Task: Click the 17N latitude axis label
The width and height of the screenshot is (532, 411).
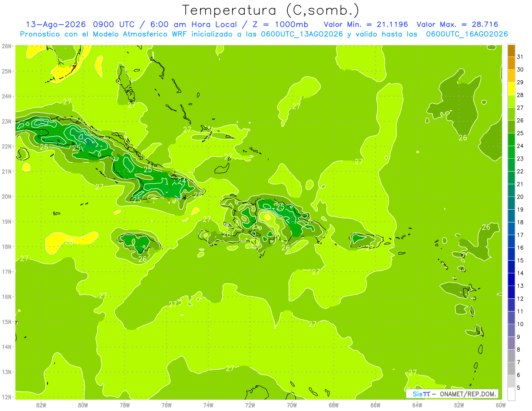Action: click(7, 271)
